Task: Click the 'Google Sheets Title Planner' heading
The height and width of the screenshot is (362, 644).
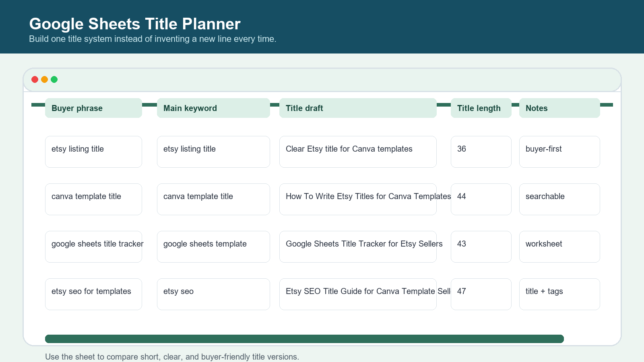Action: pos(135,24)
